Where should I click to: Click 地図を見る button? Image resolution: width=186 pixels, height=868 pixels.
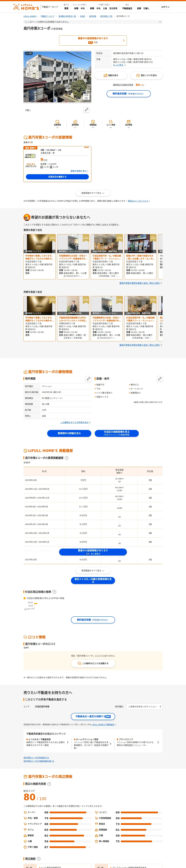111,76
